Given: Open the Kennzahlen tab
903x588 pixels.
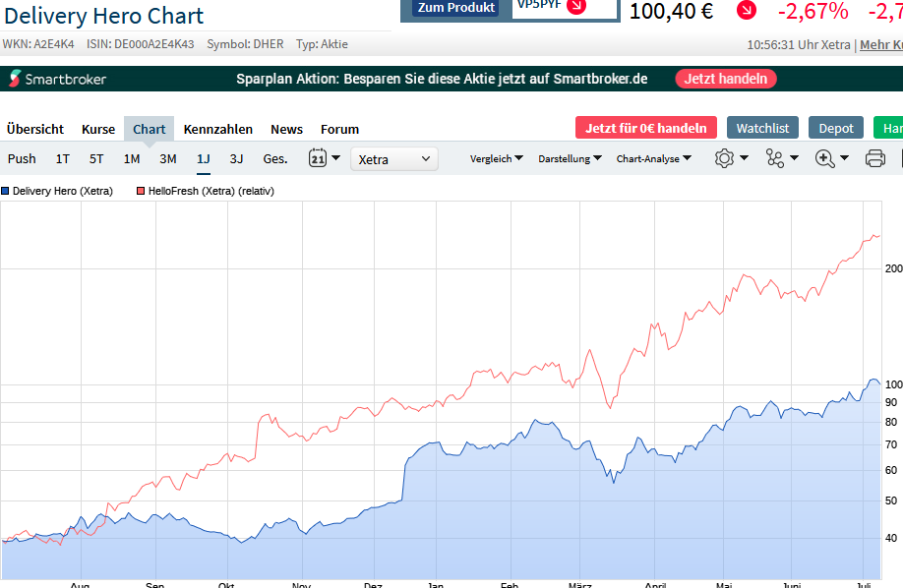Looking at the screenshot, I should (218, 129).
